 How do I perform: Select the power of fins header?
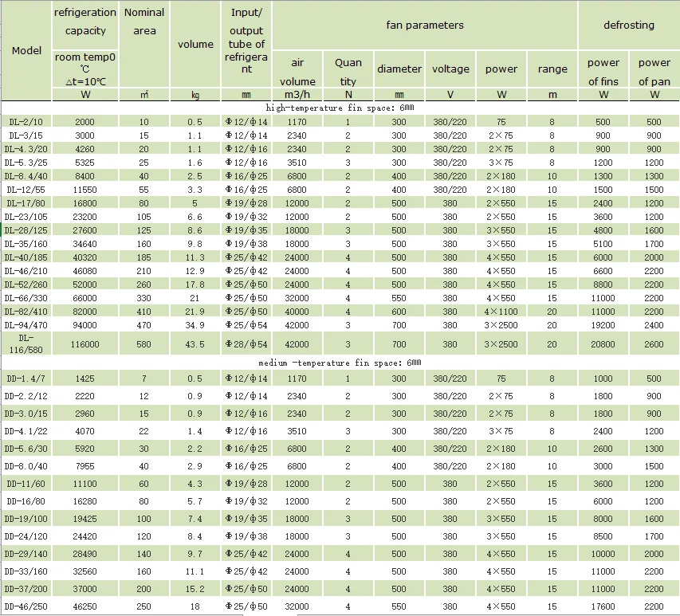[x=603, y=72]
